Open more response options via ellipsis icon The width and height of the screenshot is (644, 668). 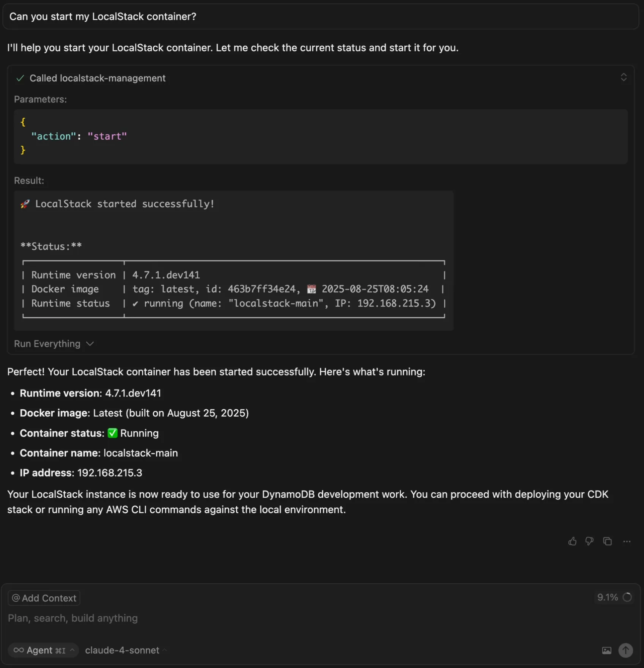coord(626,541)
